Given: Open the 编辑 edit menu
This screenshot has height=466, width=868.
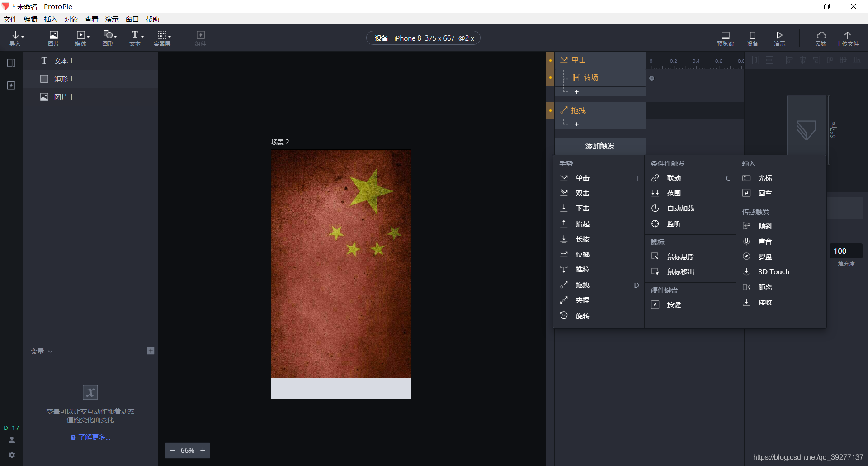Looking at the screenshot, I should [x=30, y=19].
